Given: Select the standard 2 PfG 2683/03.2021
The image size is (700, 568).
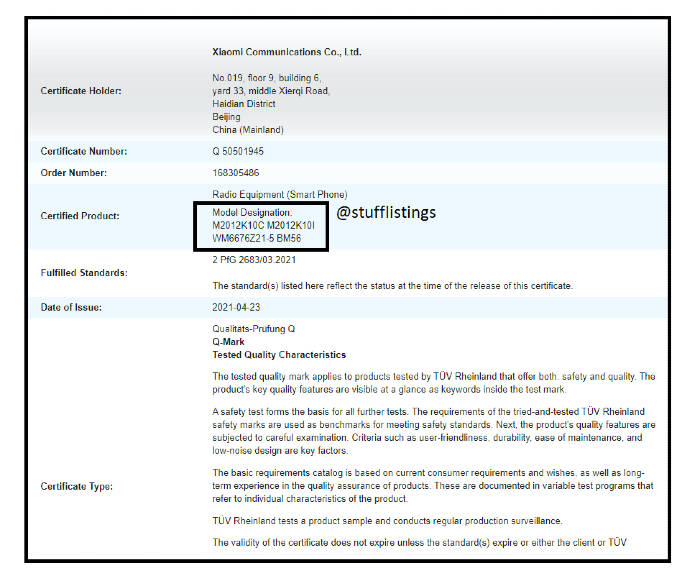Looking at the screenshot, I should tap(254, 260).
